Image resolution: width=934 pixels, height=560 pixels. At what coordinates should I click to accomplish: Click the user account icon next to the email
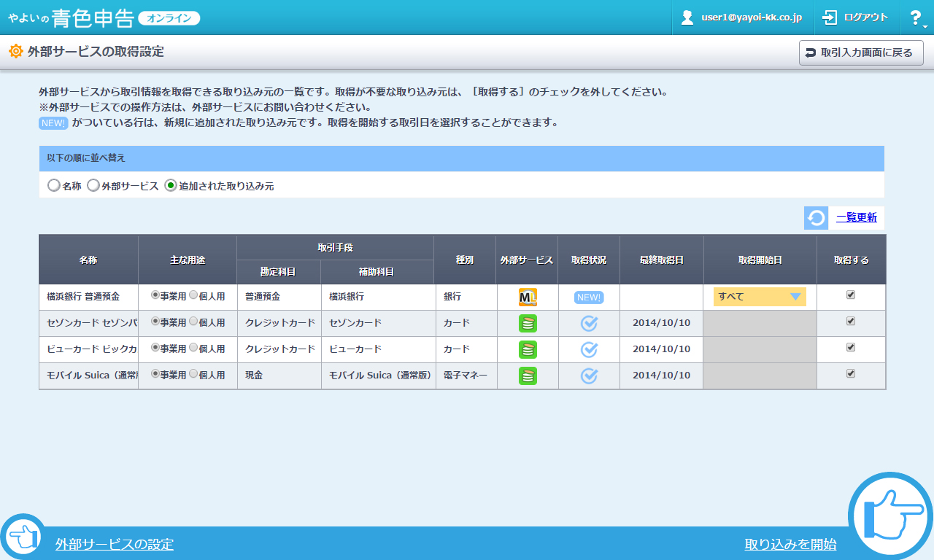687,16
